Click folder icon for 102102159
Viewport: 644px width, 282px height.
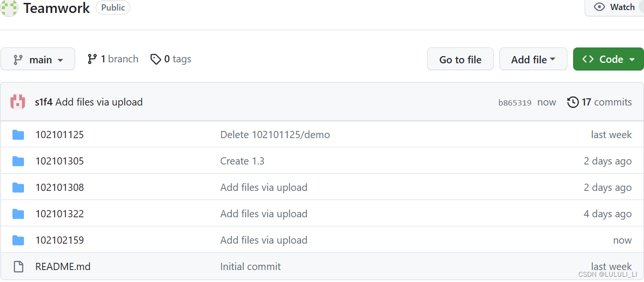click(18, 240)
